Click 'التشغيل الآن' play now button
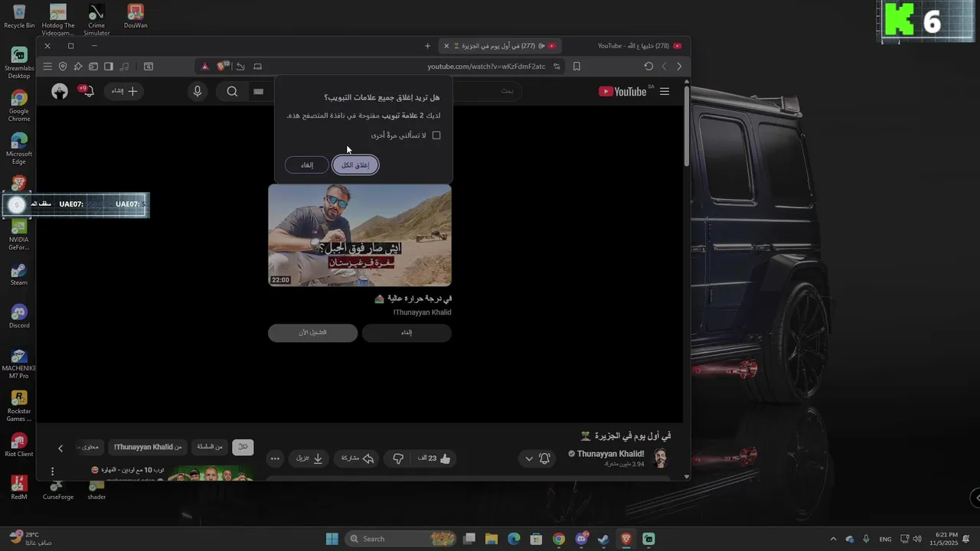Viewport: 980px width, 551px height. click(x=312, y=333)
